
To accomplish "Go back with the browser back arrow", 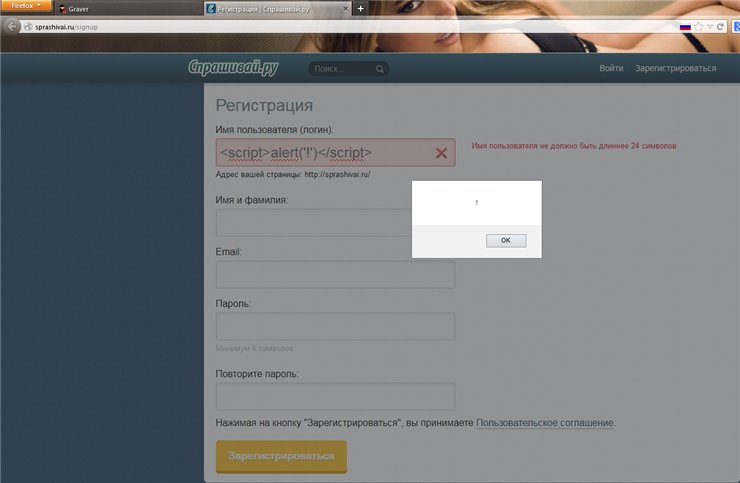I will pyautogui.click(x=13, y=26).
